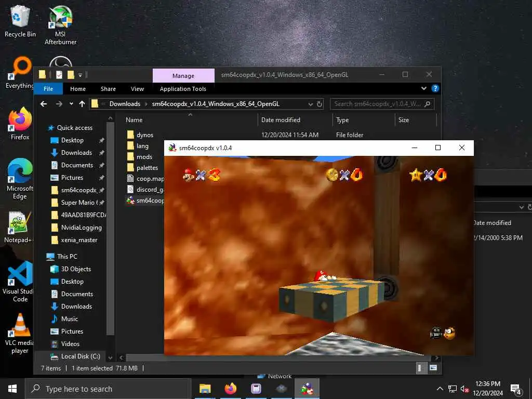
Task: Show hidden system tray icons
Action: [440, 389]
